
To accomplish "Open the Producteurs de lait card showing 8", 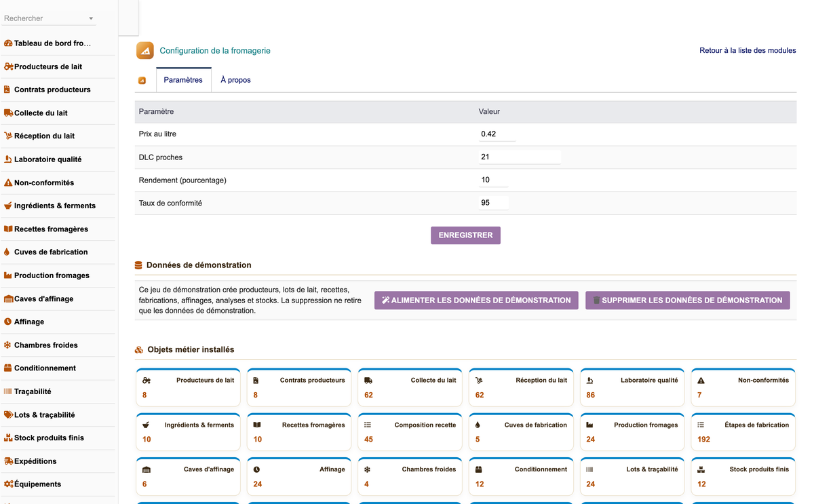I will [x=188, y=387].
